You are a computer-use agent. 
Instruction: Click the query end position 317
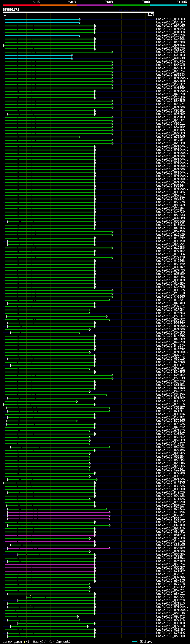(150, 15)
